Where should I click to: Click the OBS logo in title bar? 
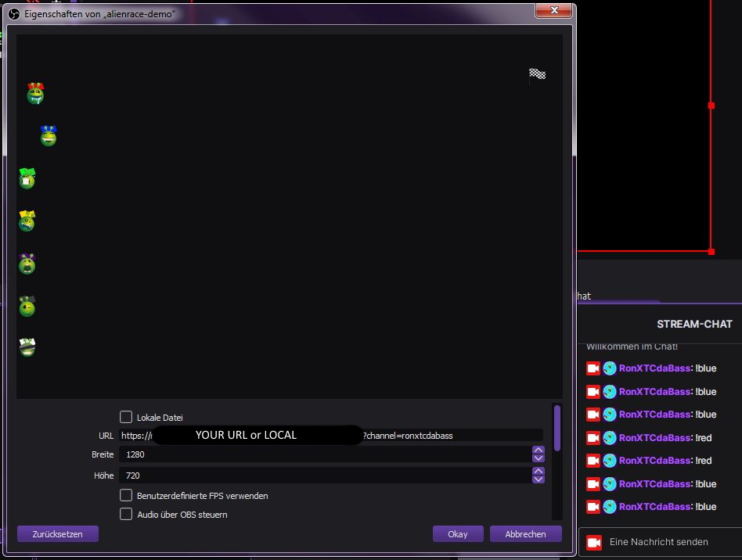(x=14, y=14)
